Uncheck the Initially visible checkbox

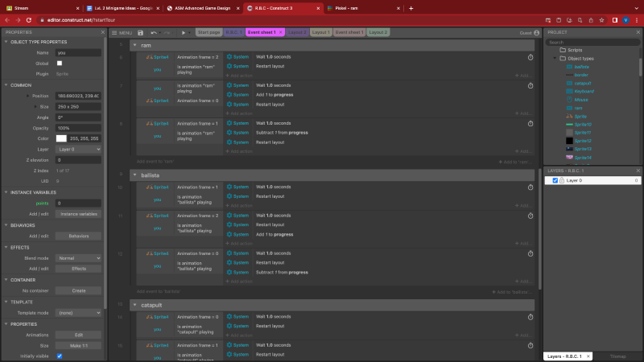(x=60, y=356)
